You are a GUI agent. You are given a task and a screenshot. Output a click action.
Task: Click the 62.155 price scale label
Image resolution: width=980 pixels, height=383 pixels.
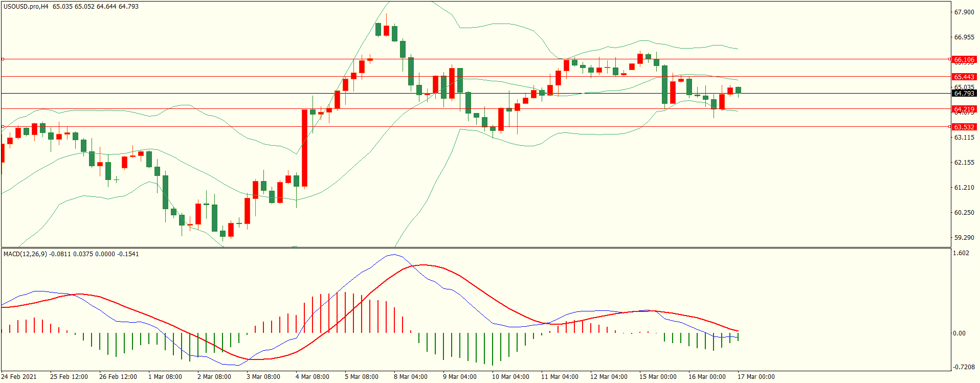(x=964, y=163)
